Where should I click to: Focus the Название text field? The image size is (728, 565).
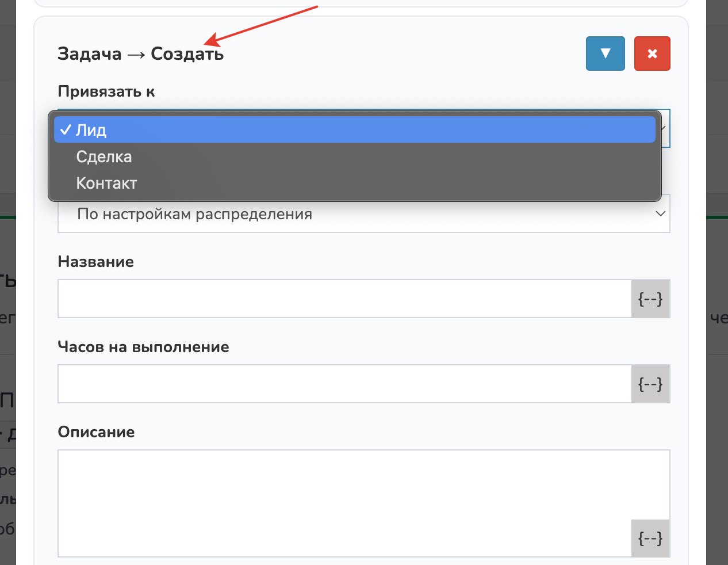344,299
